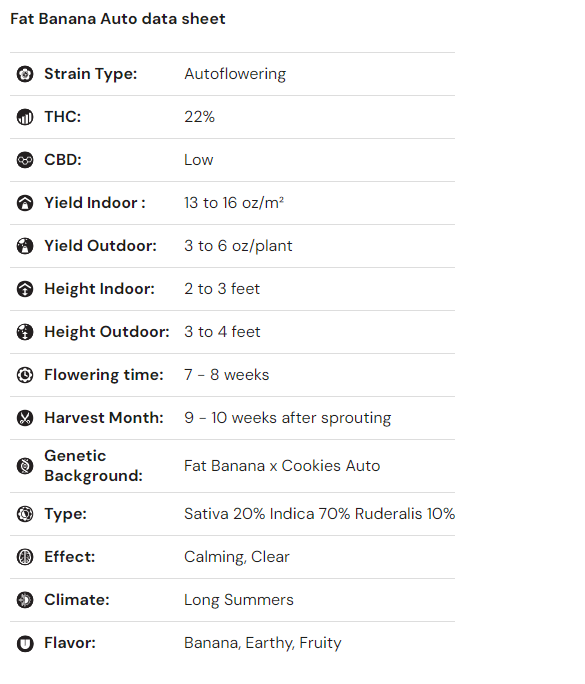Click the Height Outdoor globe icon
This screenshot has height=684, width=585.
(25, 332)
